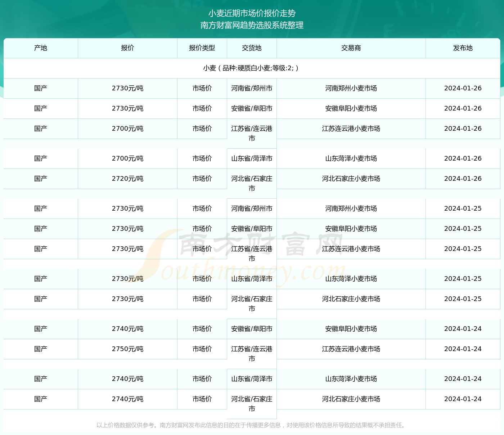The width and height of the screenshot is (504, 435).
Task: Click 河北石家庄小麦市场 in the 2024-01-25 row
Action: [x=351, y=299]
